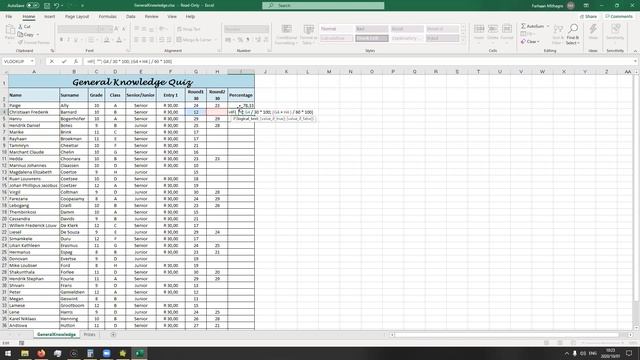
Task: Click inside the formula bar text
Action: pyautogui.click(x=129, y=61)
